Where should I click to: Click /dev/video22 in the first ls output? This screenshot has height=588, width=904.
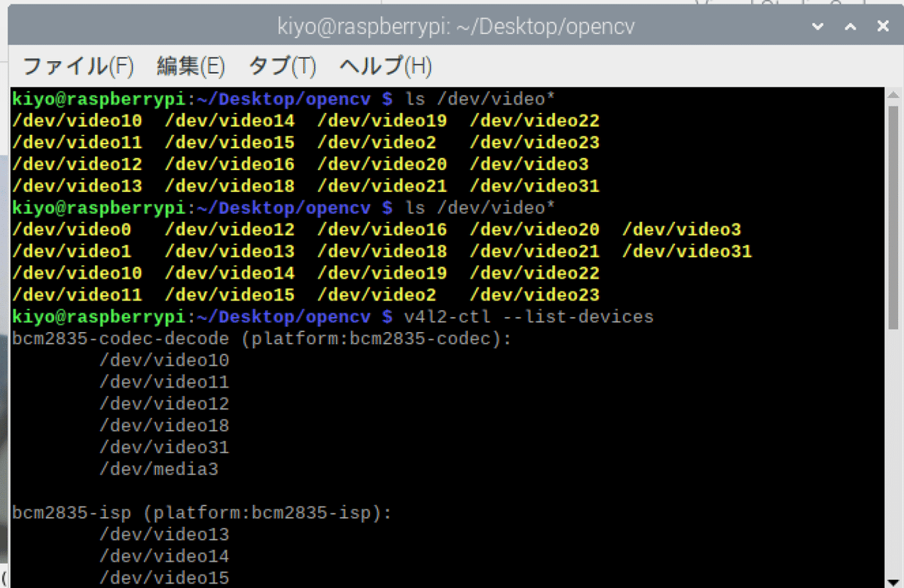click(x=534, y=121)
